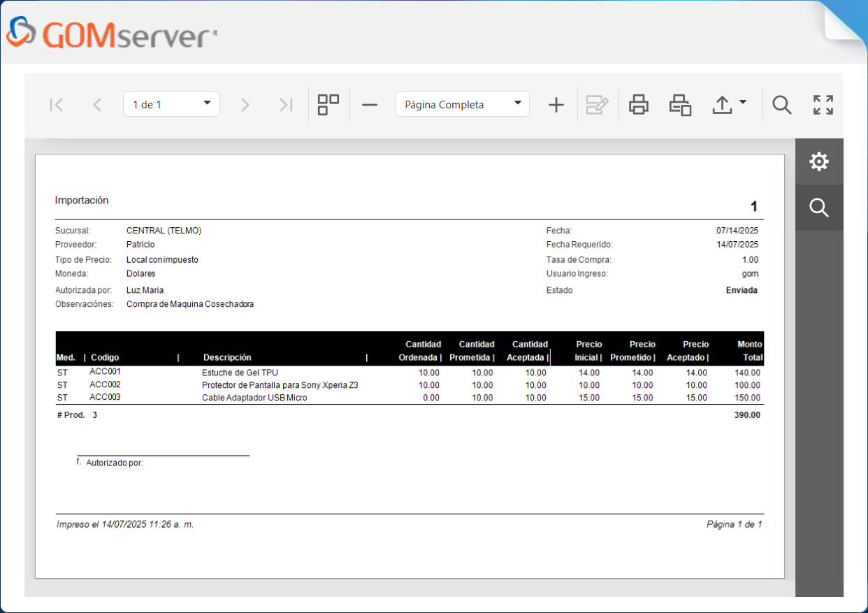Zoom out with the minus button
Screen dimensions: 868x613
click(x=370, y=105)
